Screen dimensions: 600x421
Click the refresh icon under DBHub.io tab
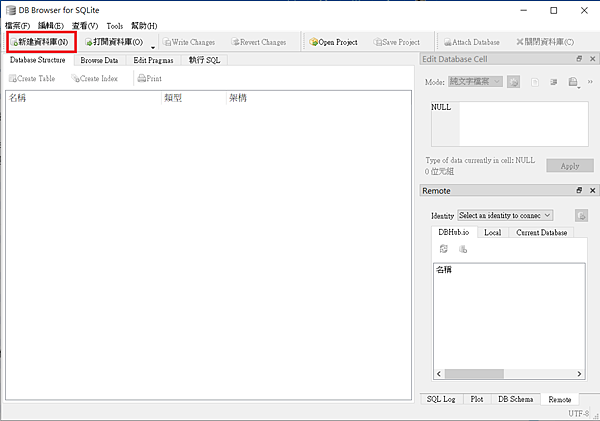click(x=443, y=249)
